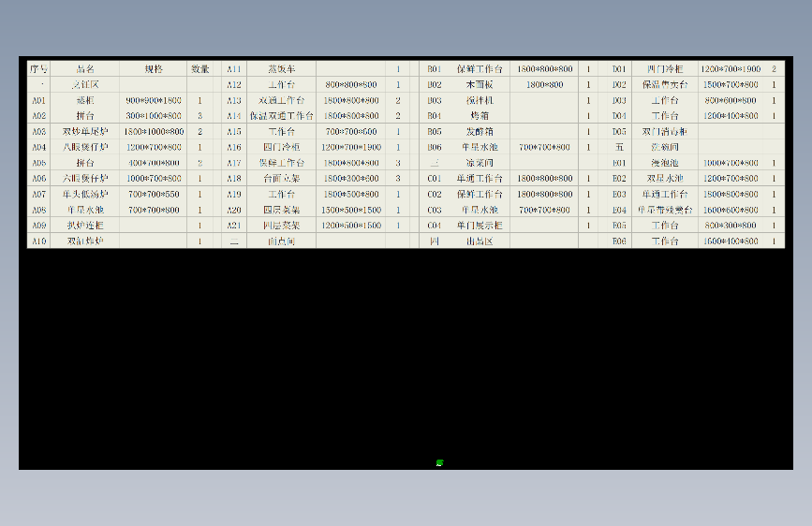Select the 规格 header cell
The width and height of the screenshot is (812, 526).
pos(154,69)
